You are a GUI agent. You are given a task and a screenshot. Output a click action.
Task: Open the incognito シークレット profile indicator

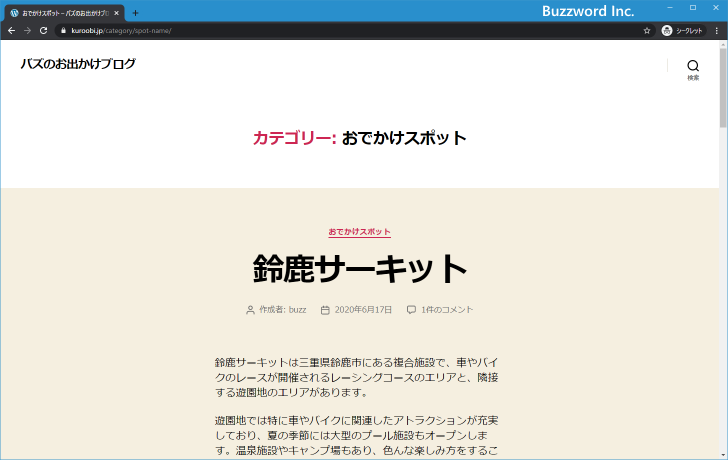[x=682, y=31]
